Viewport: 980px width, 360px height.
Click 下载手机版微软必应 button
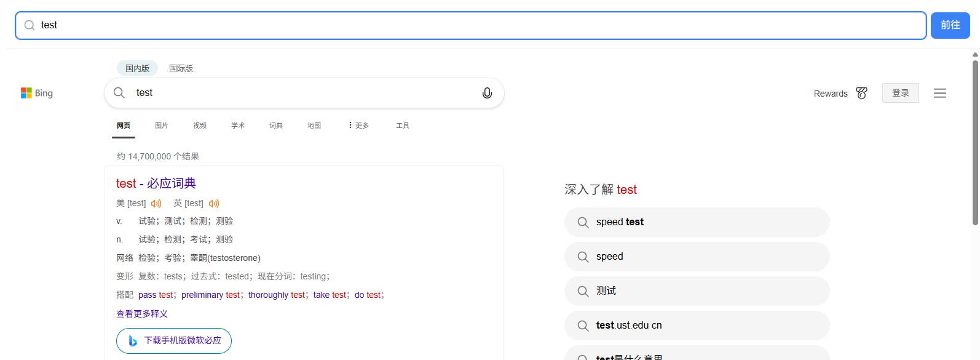point(174,341)
